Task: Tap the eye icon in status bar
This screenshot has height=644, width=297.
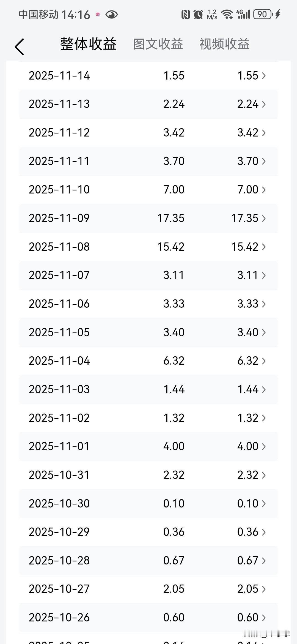Action: pyautogui.click(x=111, y=15)
